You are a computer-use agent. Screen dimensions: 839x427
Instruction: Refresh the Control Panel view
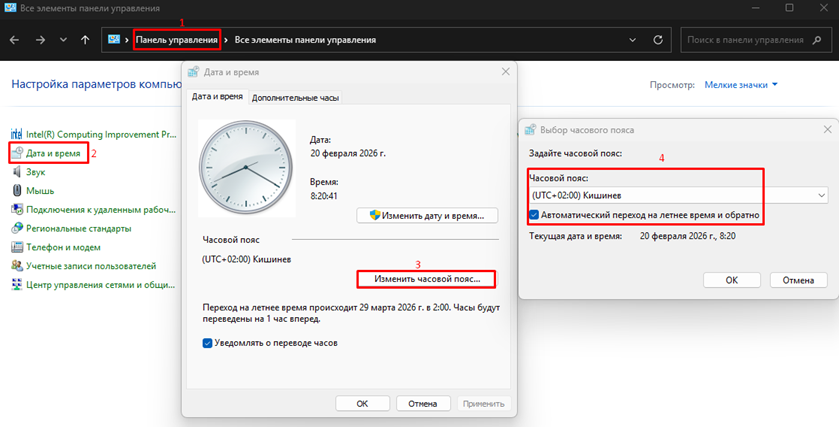(657, 41)
